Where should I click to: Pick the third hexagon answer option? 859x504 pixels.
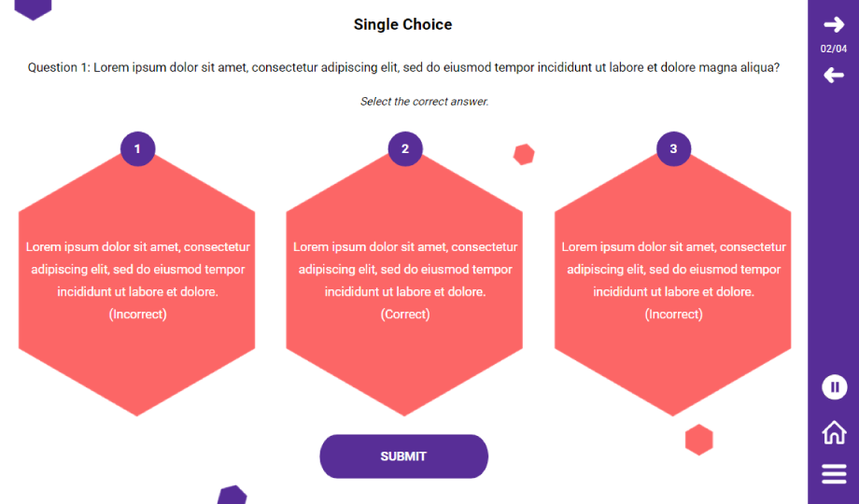(x=673, y=280)
